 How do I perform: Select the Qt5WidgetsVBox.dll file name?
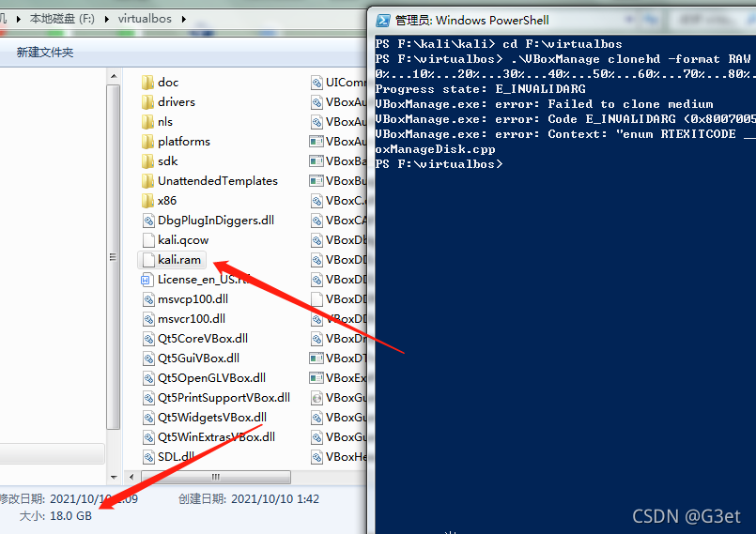[212, 418]
